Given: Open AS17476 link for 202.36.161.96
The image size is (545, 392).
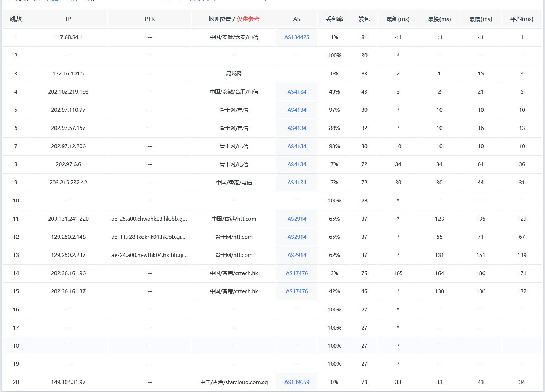Looking at the screenshot, I should click(297, 273).
